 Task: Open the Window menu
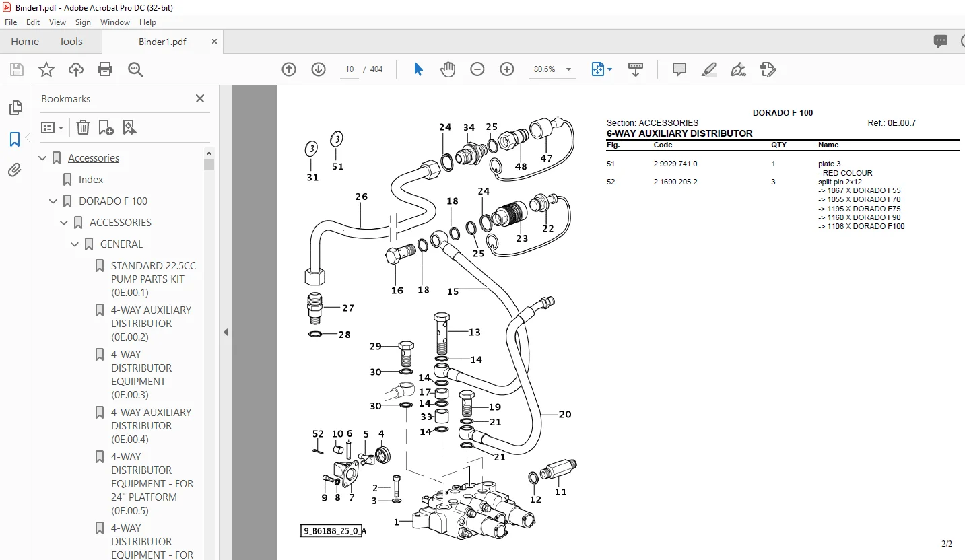(x=115, y=22)
